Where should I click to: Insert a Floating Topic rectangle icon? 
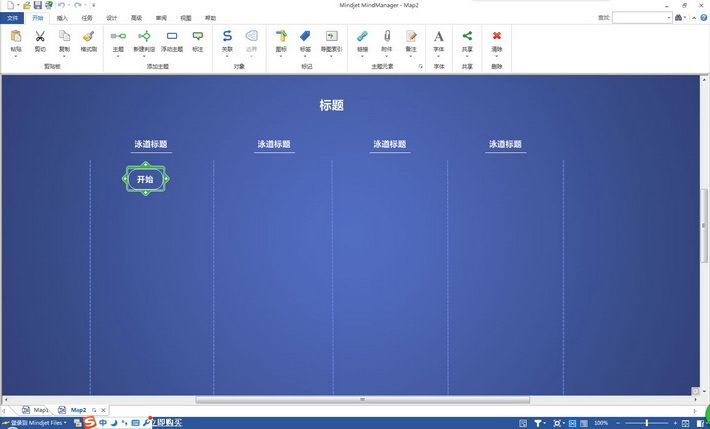click(x=172, y=36)
